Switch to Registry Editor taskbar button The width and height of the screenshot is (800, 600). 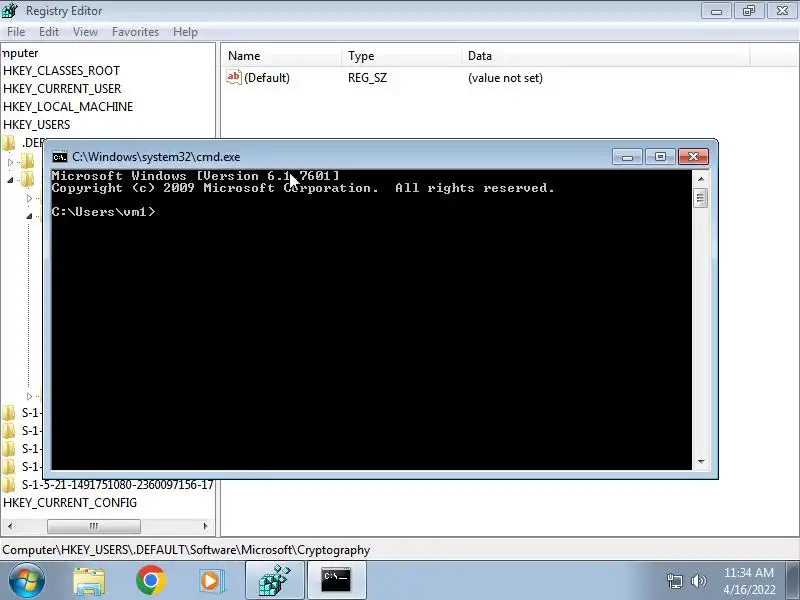[x=275, y=580]
